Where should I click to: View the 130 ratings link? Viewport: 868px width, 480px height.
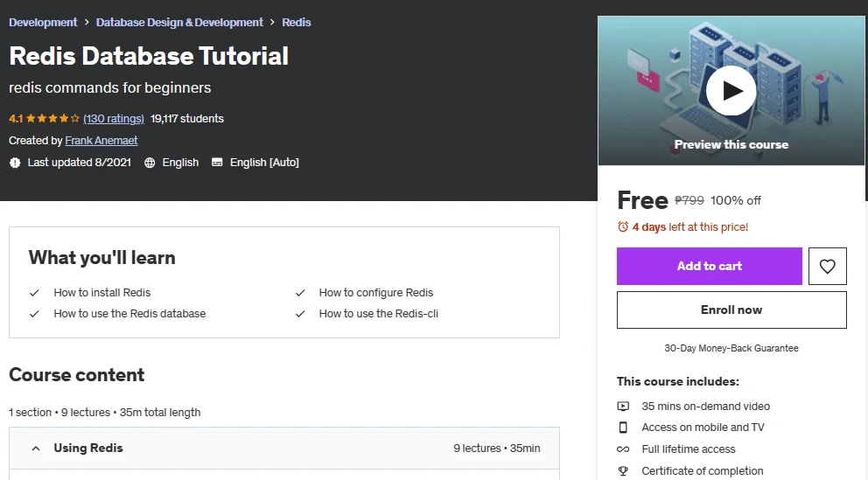coord(114,118)
